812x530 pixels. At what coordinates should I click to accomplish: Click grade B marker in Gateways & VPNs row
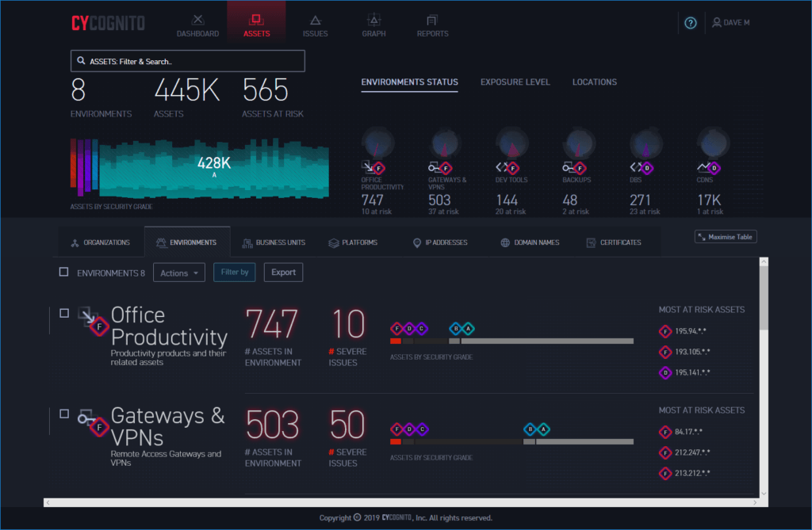coord(530,429)
